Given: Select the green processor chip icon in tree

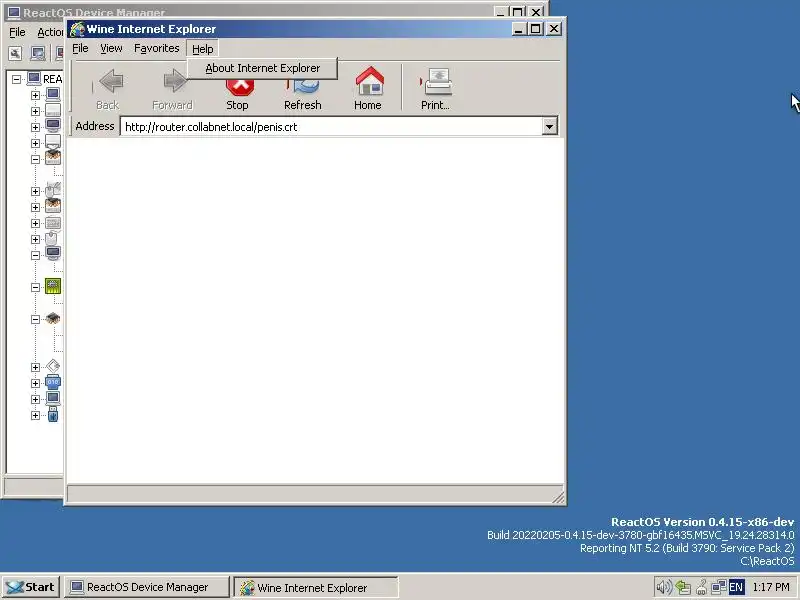Looking at the screenshot, I should [x=53, y=286].
